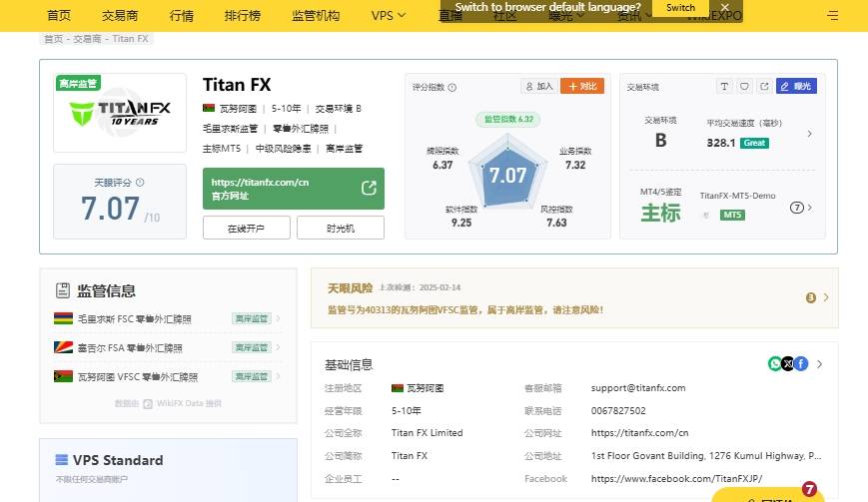The image size is (868, 502).
Task: Click the 公司网址 https://titanfx.com/cn link
Action: [x=640, y=433]
